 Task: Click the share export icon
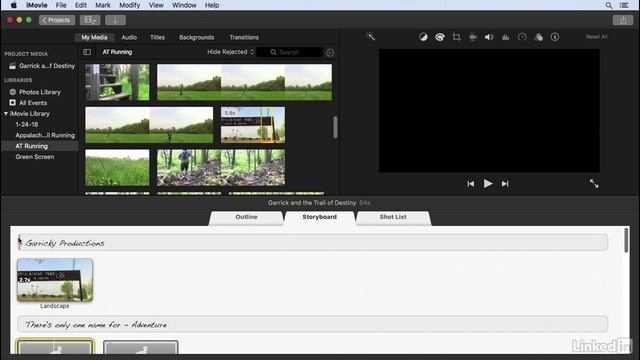coord(623,20)
